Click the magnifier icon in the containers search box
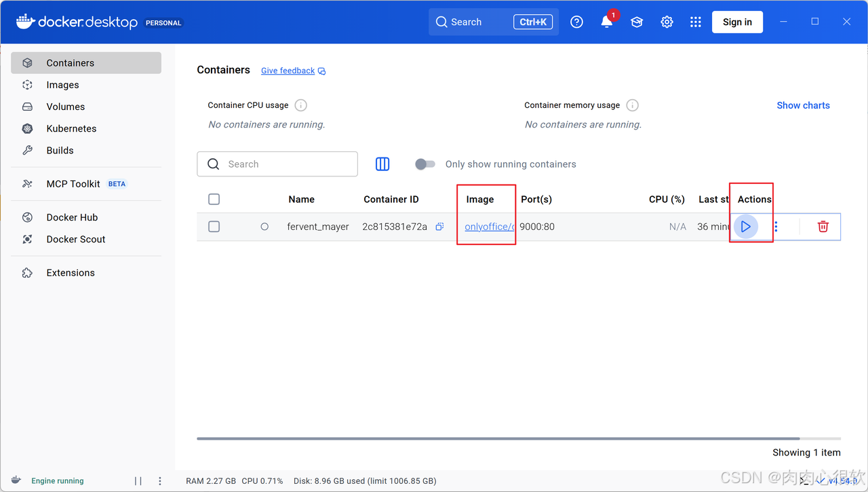The image size is (868, 492). tap(214, 164)
